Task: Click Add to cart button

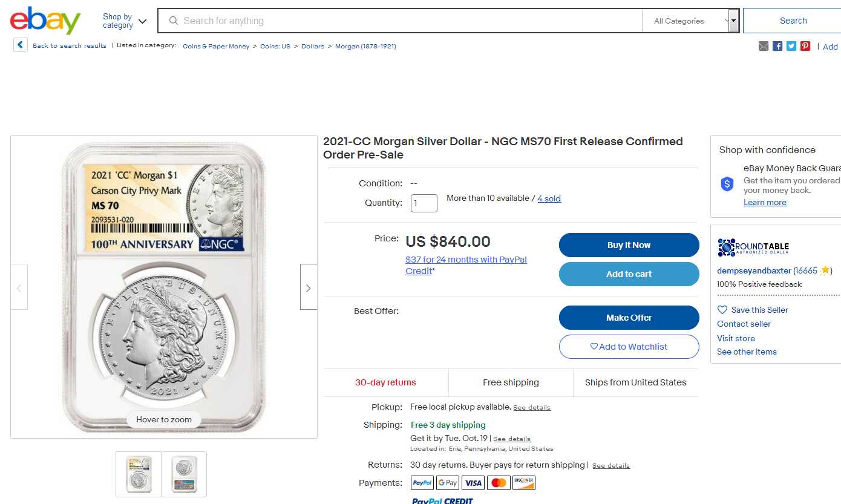Action: pyautogui.click(x=629, y=274)
